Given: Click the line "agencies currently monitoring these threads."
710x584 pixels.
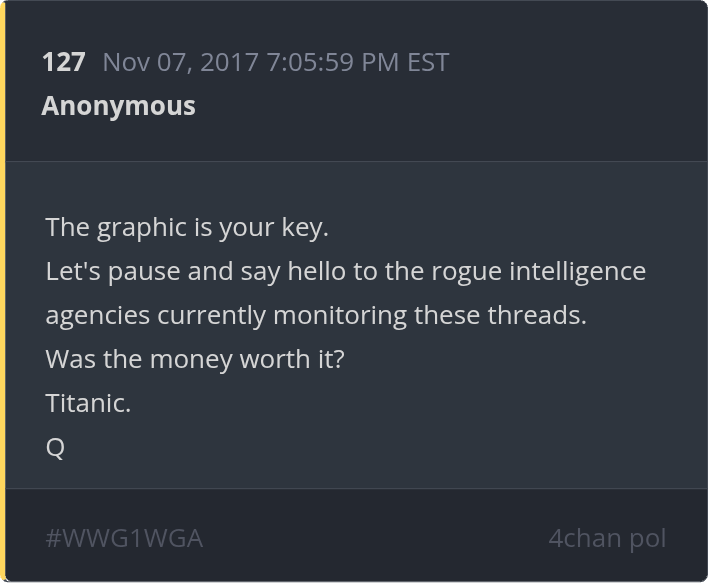Looking at the screenshot, I should coord(316,315).
